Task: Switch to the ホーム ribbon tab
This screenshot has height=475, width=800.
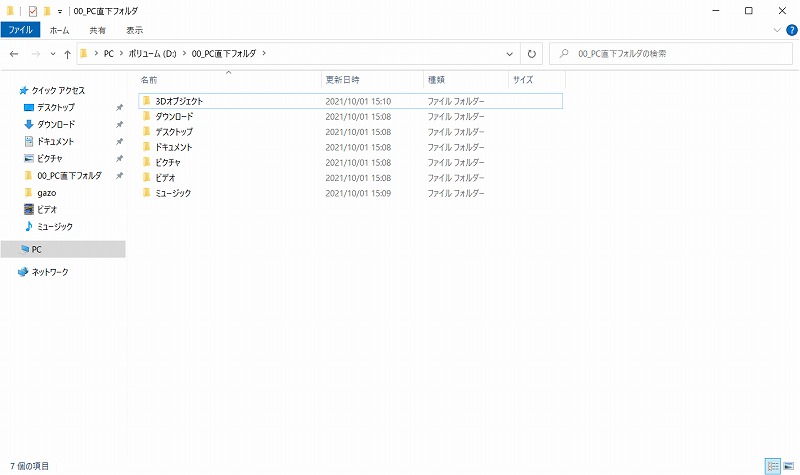Action: [59, 30]
